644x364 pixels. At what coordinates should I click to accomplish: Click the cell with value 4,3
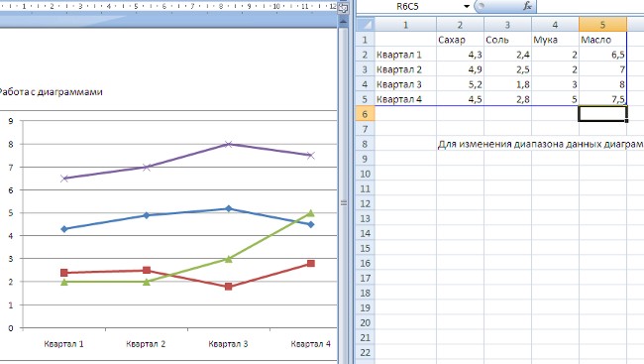(x=460, y=55)
